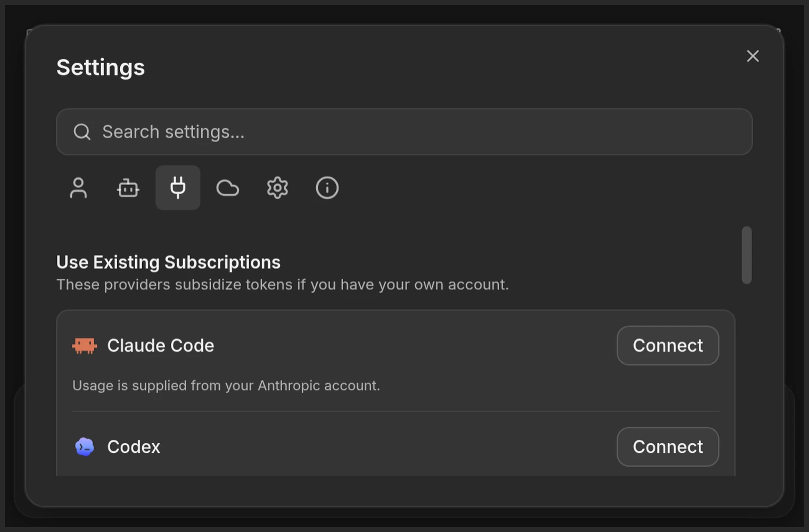Click the Anthropic account usage description text

click(x=226, y=385)
